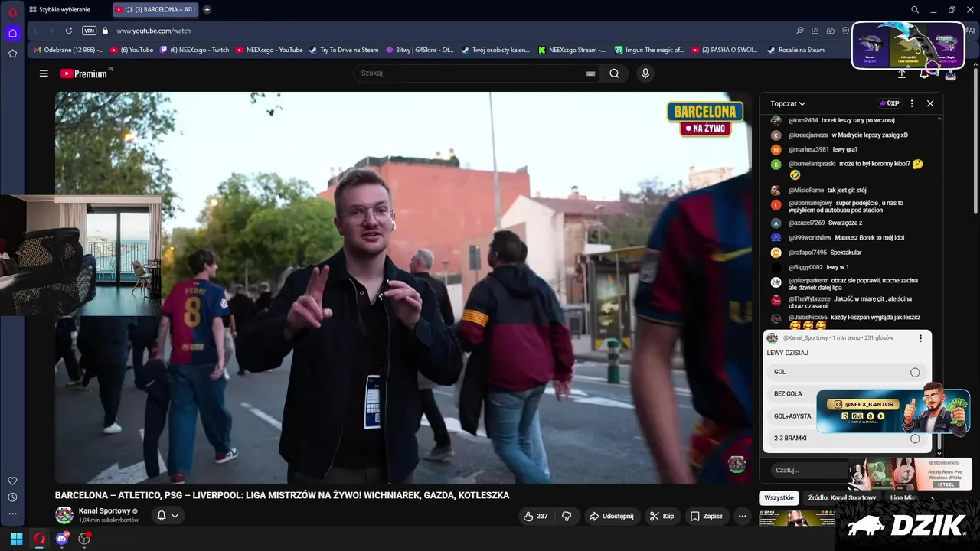Open a new tab with plus button

tap(207, 9)
